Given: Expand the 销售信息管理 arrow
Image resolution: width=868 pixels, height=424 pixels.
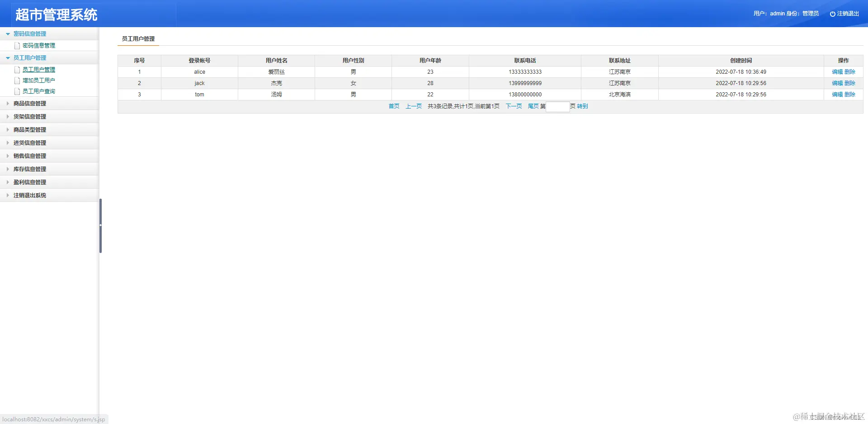Looking at the screenshot, I should (x=8, y=156).
